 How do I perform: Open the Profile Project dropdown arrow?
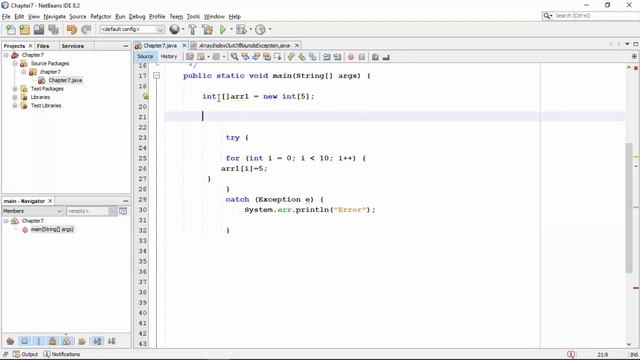pyautogui.click(x=270, y=29)
